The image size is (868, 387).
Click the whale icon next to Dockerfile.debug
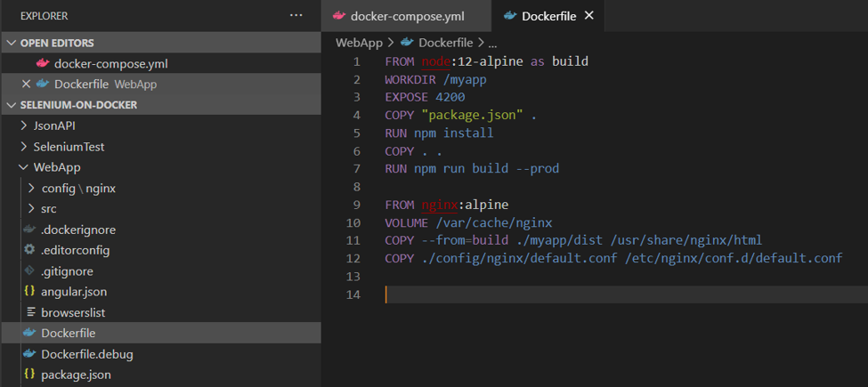[x=30, y=354]
